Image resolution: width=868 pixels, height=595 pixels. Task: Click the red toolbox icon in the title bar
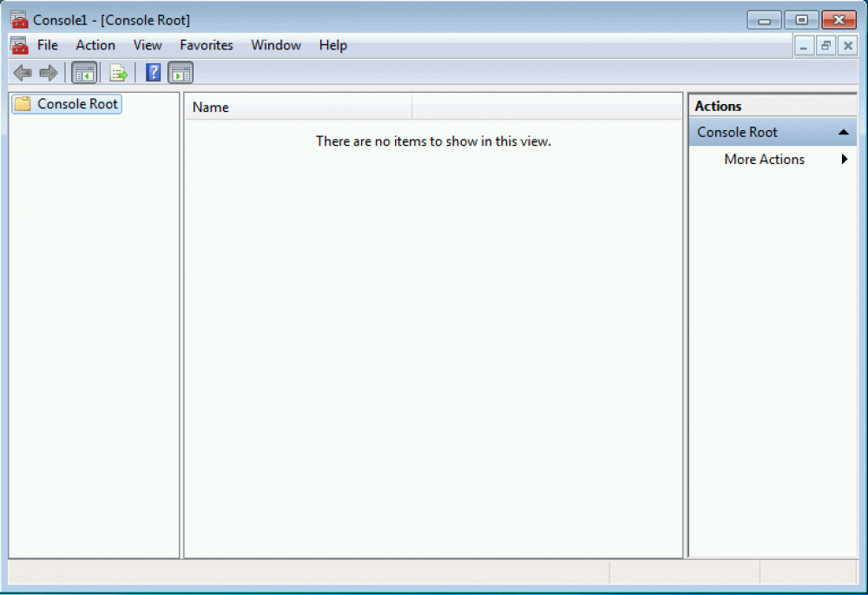(x=19, y=20)
